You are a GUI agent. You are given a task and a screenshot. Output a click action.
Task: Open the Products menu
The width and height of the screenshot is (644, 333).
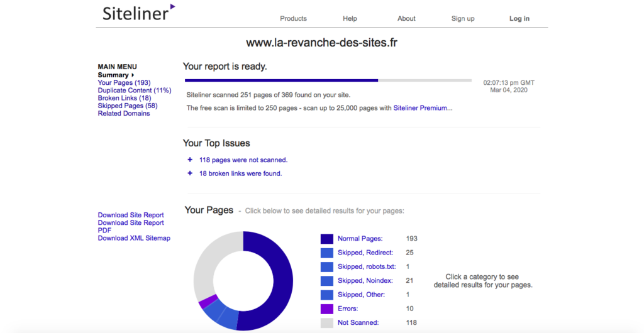293,18
